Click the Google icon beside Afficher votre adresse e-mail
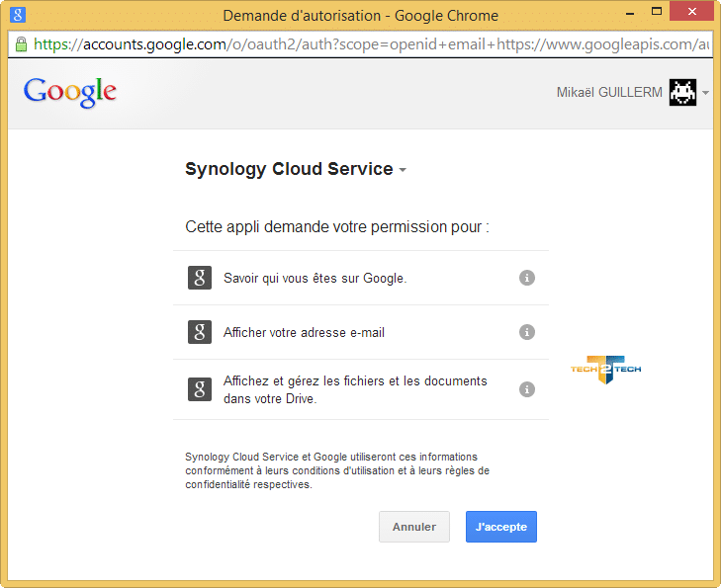Viewport: 721px width, 588px height. pos(200,332)
